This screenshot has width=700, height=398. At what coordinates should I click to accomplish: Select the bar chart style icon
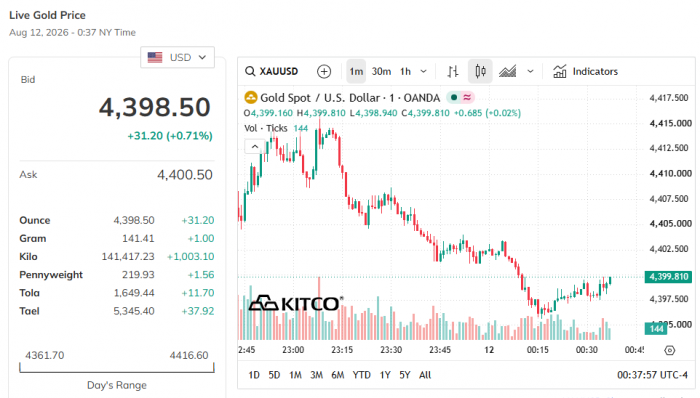pos(453,71)
